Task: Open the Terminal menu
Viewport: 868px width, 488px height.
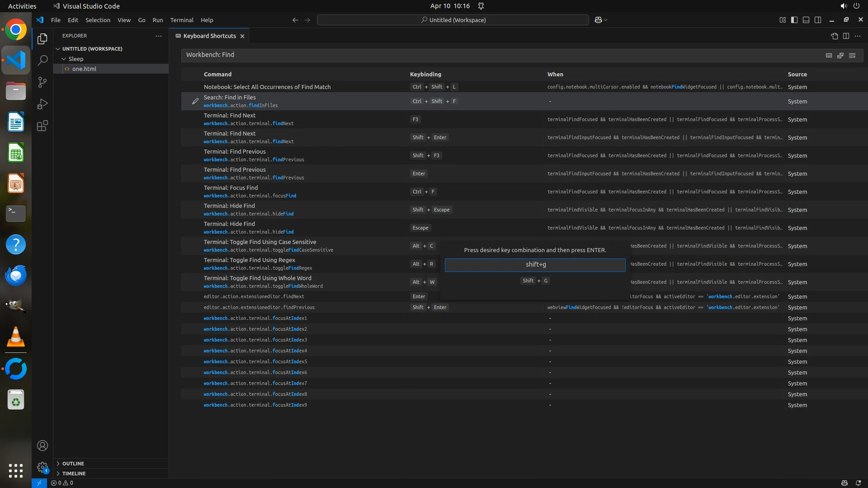Action: pyautogui.click(x=182, y=20)
